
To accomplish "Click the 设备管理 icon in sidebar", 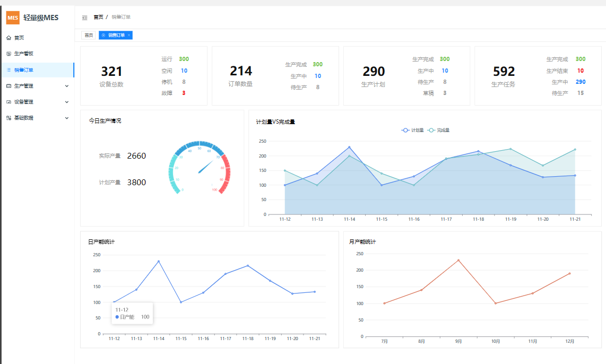I will pyautogui.click(x=8, y=102).
